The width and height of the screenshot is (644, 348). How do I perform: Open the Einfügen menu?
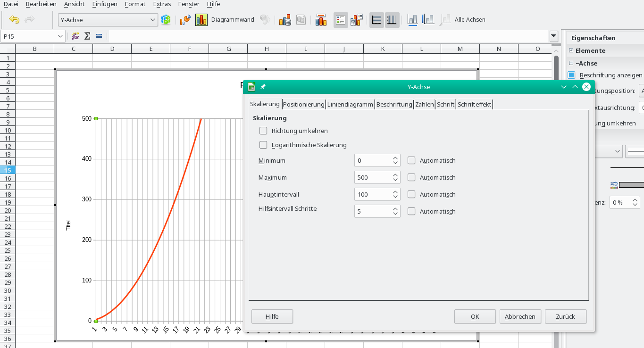104,4
